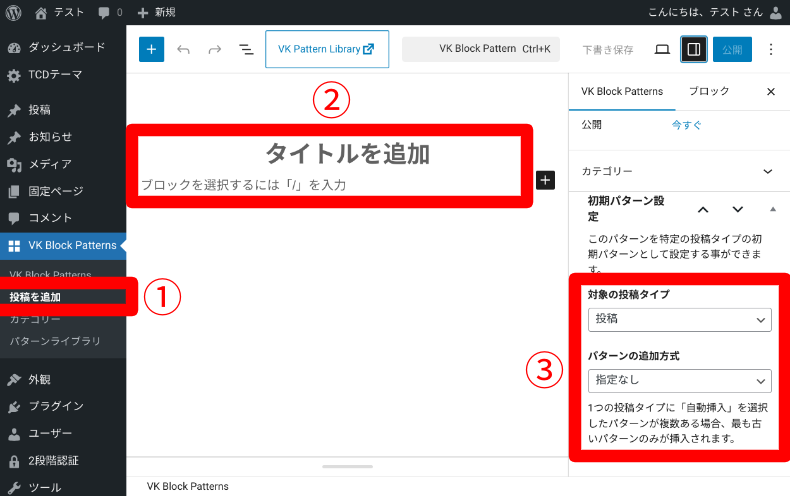Click the black add block plus button
Viewport: 790px width, 496px height.
click(x=545, y=180)
